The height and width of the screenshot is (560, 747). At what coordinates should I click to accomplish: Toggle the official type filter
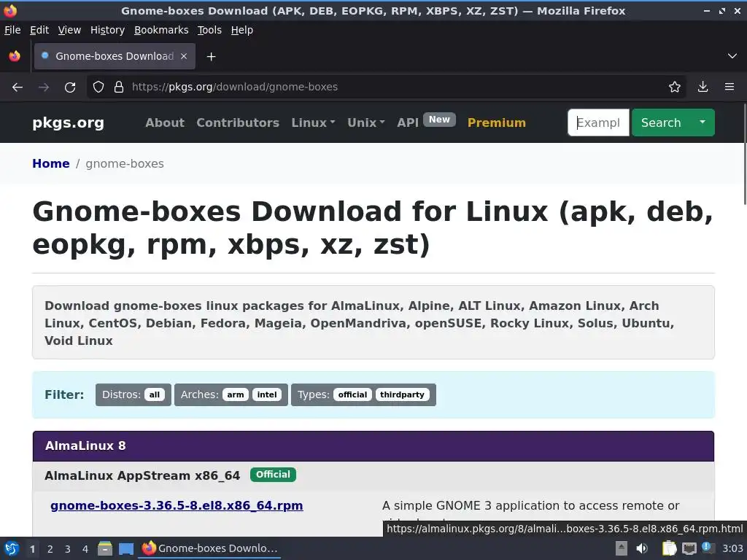pos(352,394)
